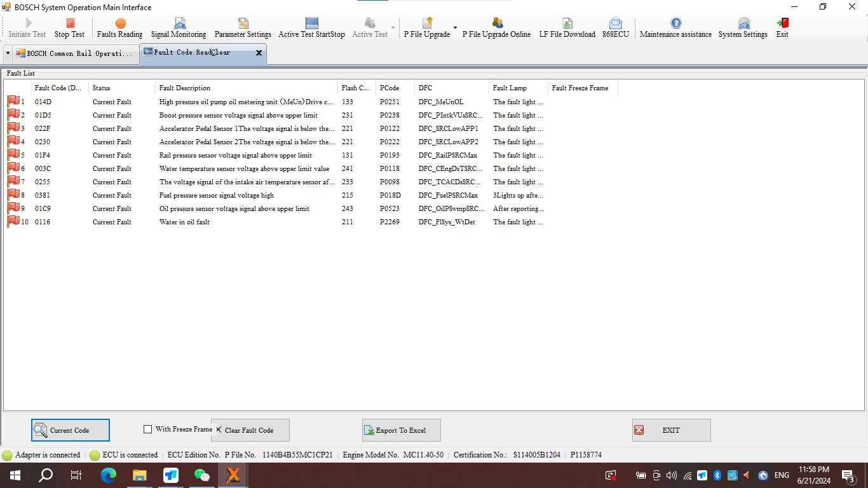This screenshot has width=868, height=488.
Task: Open the tab list dropdown arrow
Action: pyautogui.click(x=8, y=53)
